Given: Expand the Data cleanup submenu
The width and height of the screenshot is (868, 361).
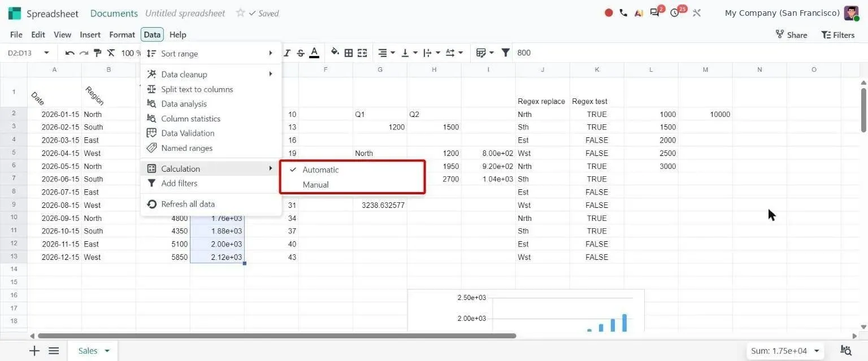Looking at the screenshot, I should coord(211,74).
